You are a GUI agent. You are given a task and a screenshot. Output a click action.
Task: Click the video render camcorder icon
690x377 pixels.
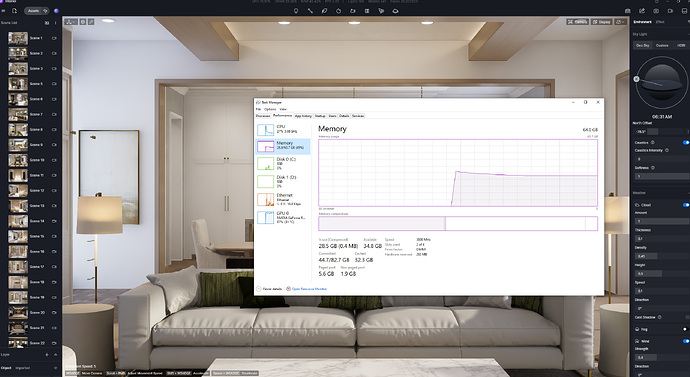(x=670, y=11)
